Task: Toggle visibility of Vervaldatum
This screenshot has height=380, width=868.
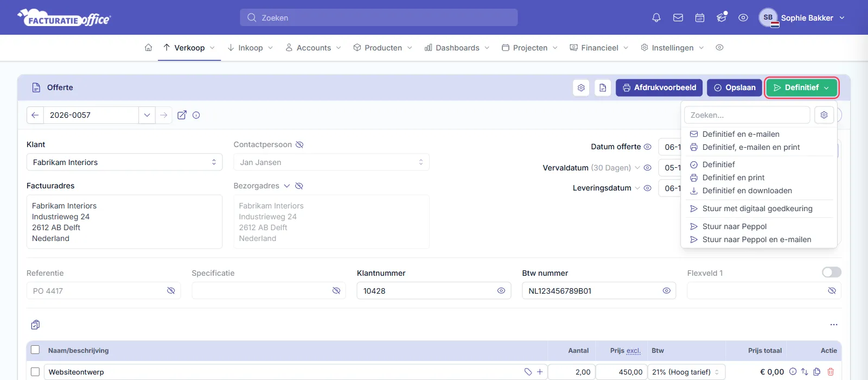Action: (x=647, y=168)
